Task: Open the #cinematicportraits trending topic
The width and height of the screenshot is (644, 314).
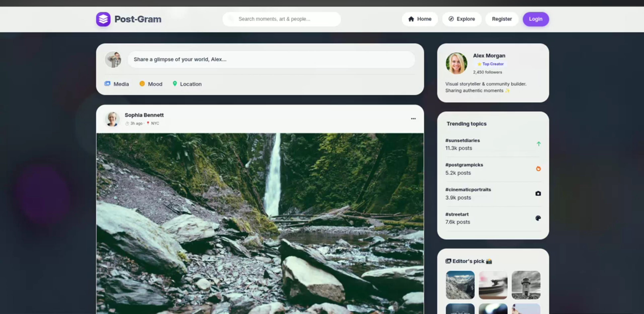Action: pyautogui.click(x=468, y=189)
